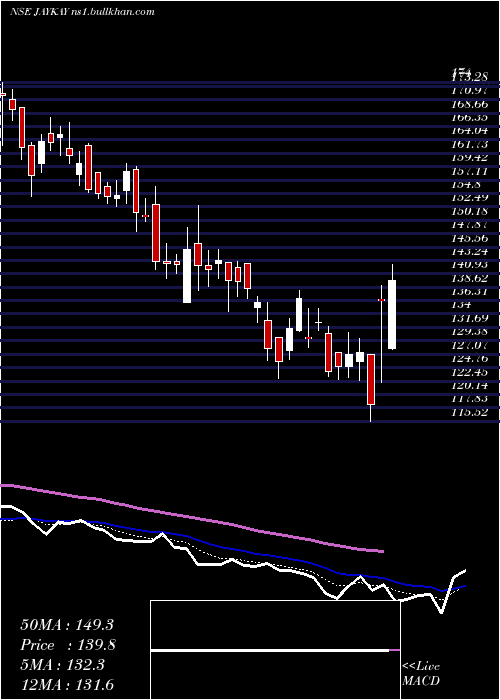500x700 pixels.
Task: Select the 131.69 axis value
Action: click(470, 318)
